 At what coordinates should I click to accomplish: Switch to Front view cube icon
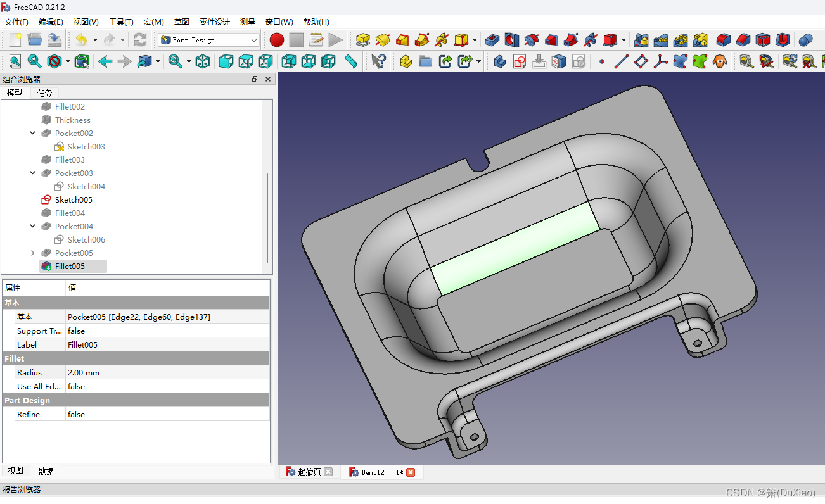[x=226, y=61]
